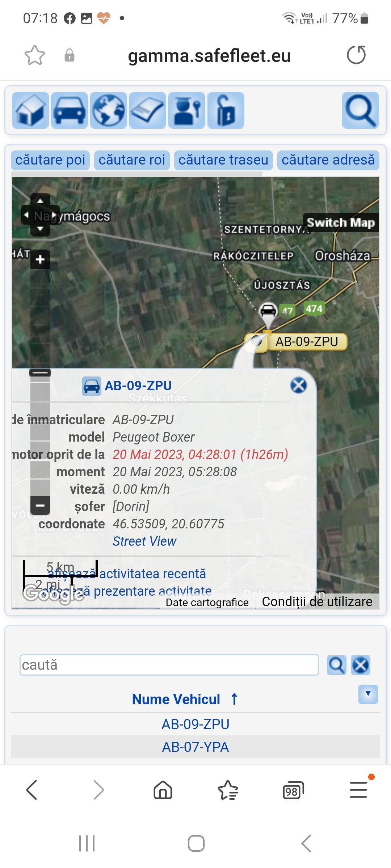The width and height of the screenshot is (391, 868).
Task: Click the map zoom out minus button
Action: pyautogui.click(x=40, y=506)
